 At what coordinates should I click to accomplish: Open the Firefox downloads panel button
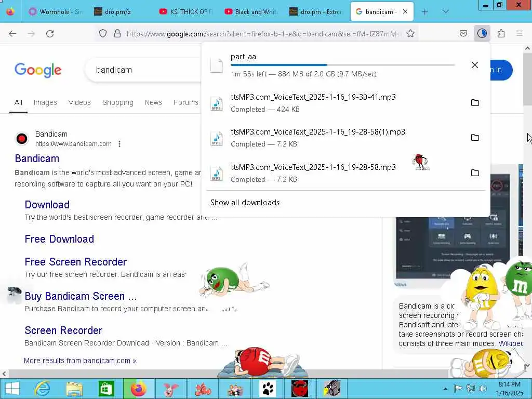[x=482, y=33]
